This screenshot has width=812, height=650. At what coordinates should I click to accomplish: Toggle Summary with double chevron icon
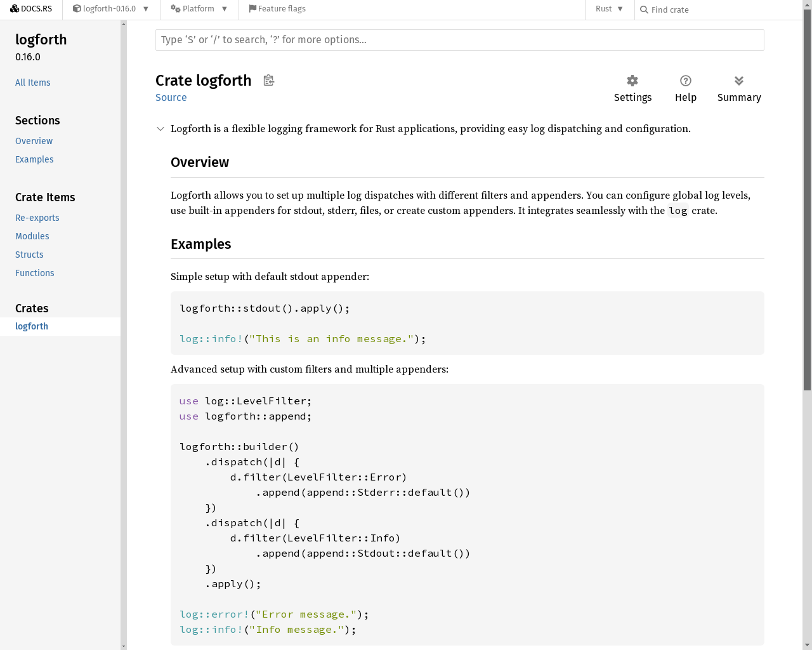739,89
